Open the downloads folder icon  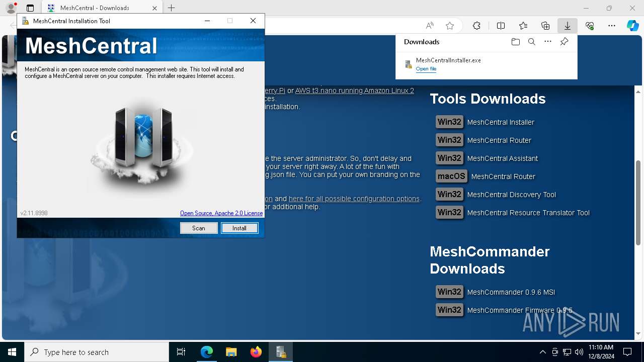tap(515, 42)
